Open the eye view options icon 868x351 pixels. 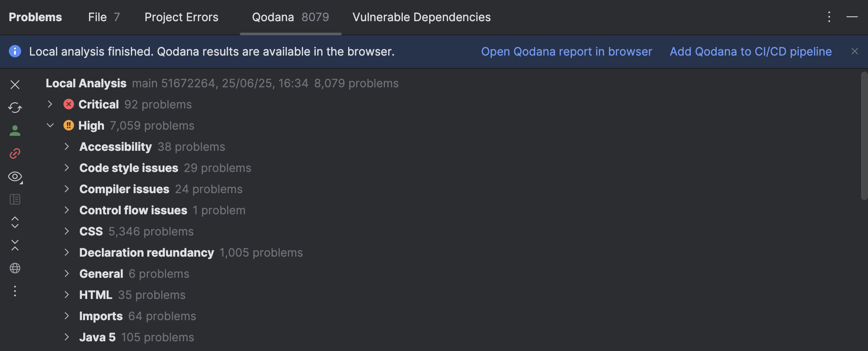15,177
